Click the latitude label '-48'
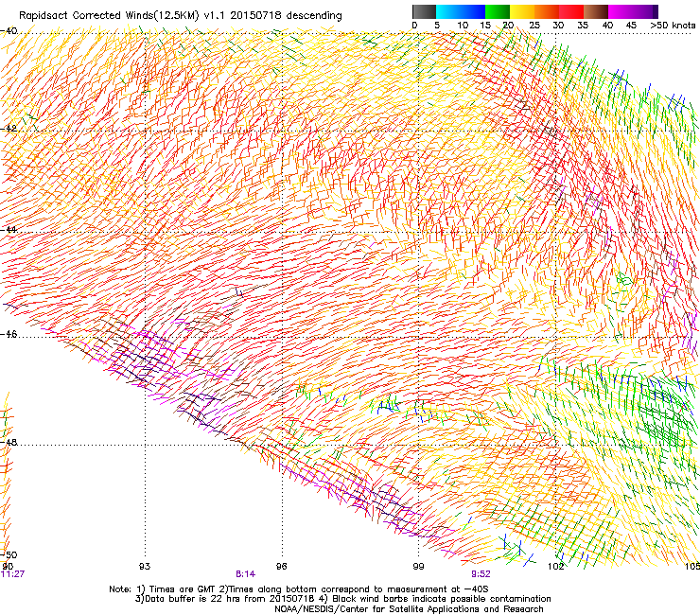 click(x=9, y=442)
